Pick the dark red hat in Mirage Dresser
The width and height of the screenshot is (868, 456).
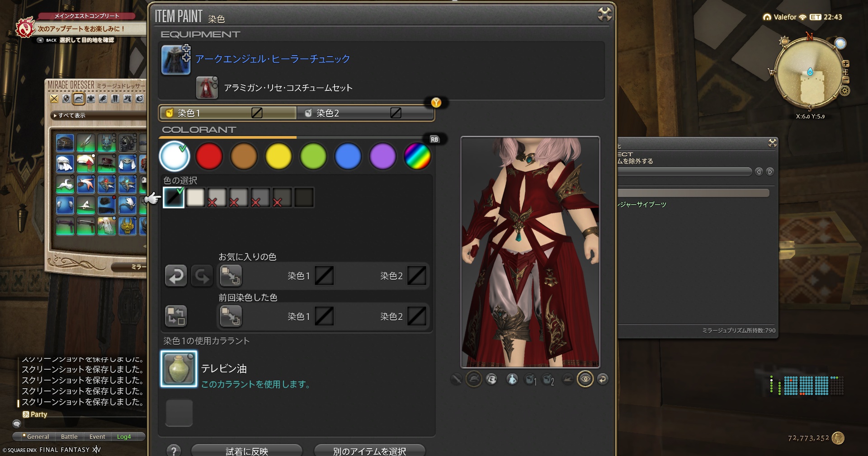click(107, 163)
